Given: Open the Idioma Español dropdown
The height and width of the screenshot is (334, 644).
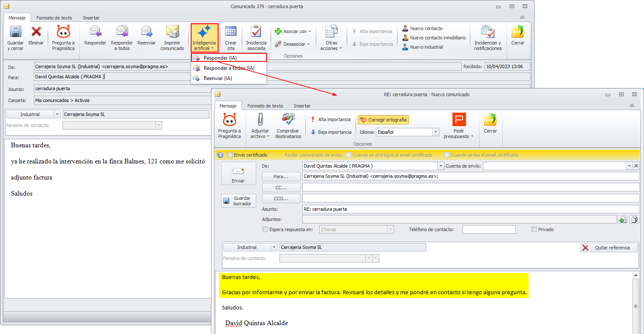Looking at the screenshot, I should point(436,132).
